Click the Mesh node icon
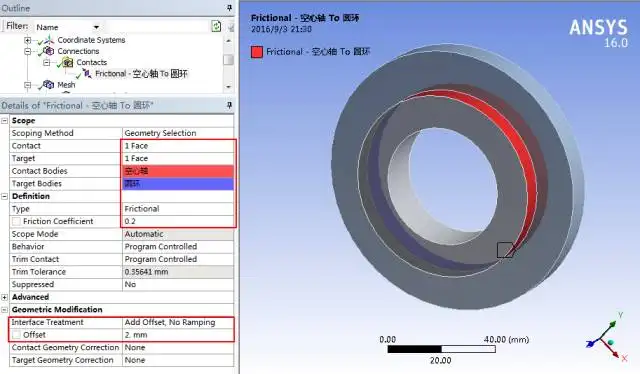 point(49,85)
